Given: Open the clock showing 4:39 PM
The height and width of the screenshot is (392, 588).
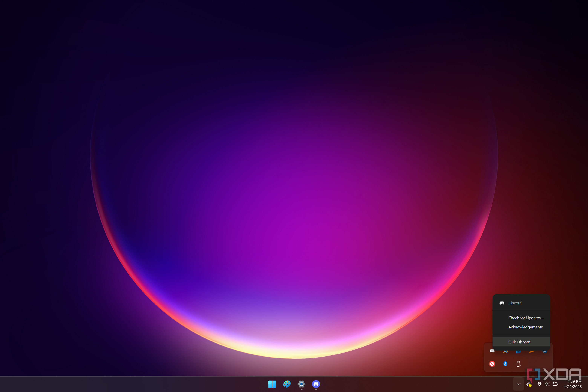Looking at the screenshot, I should [574, 381].
